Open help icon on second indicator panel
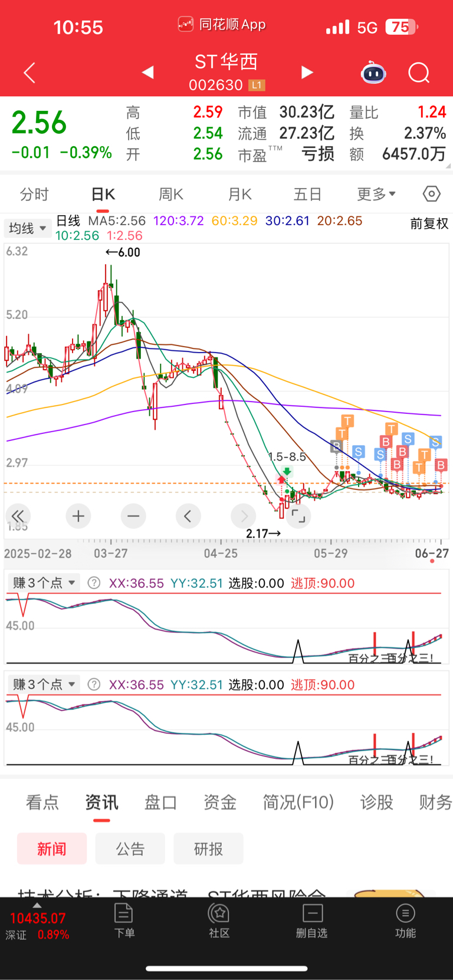Screen dimensions: 453x980 (94, 685)
